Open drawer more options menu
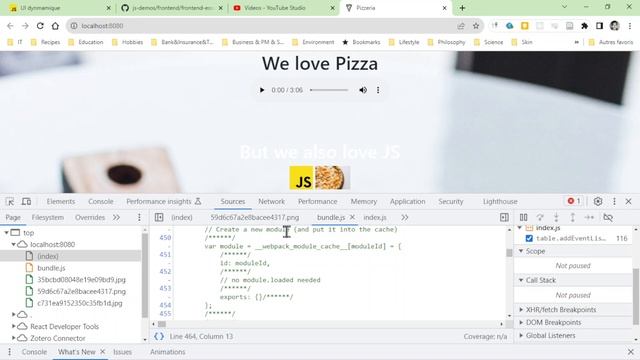This screenshot has width=640, height=360. click(9, 352)
